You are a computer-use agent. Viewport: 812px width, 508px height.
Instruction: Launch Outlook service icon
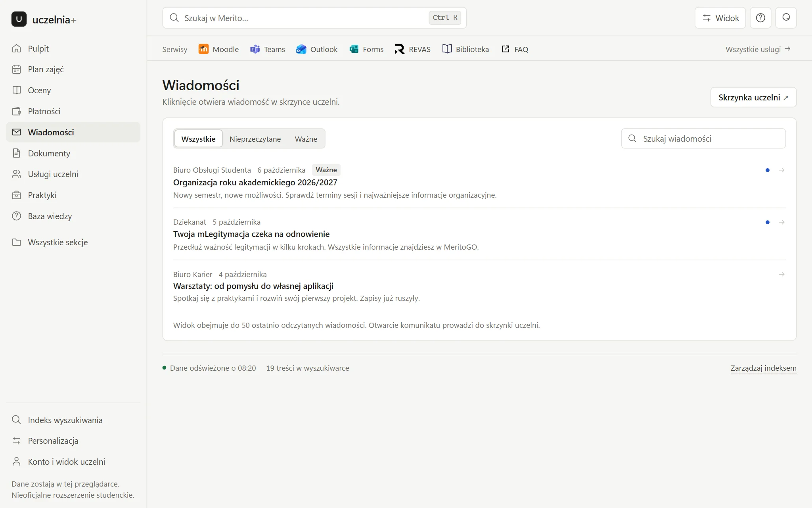point(301,49)
